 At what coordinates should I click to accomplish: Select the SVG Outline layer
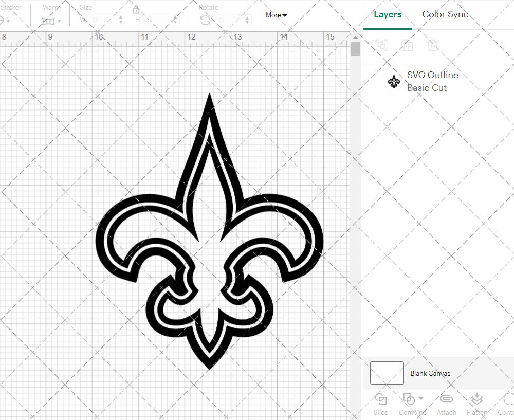coord(432,81)
